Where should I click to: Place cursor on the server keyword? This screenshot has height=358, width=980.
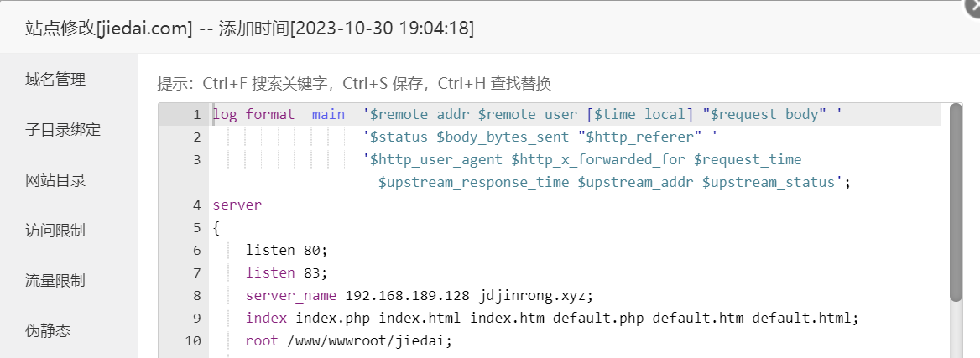(x=237, y=205)
